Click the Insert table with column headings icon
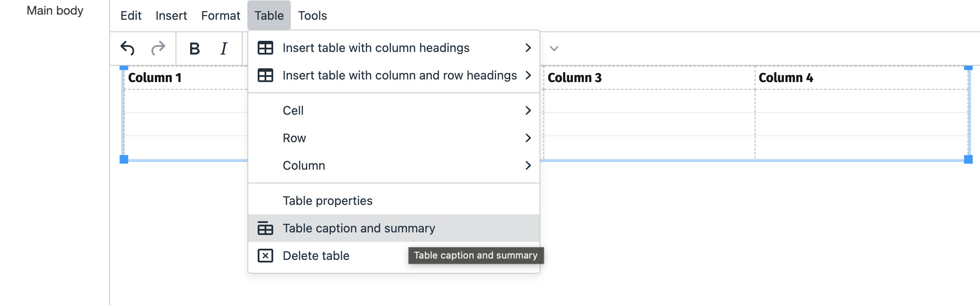The height and width of the screenshot is (305, 980). [x=265, y=48]
